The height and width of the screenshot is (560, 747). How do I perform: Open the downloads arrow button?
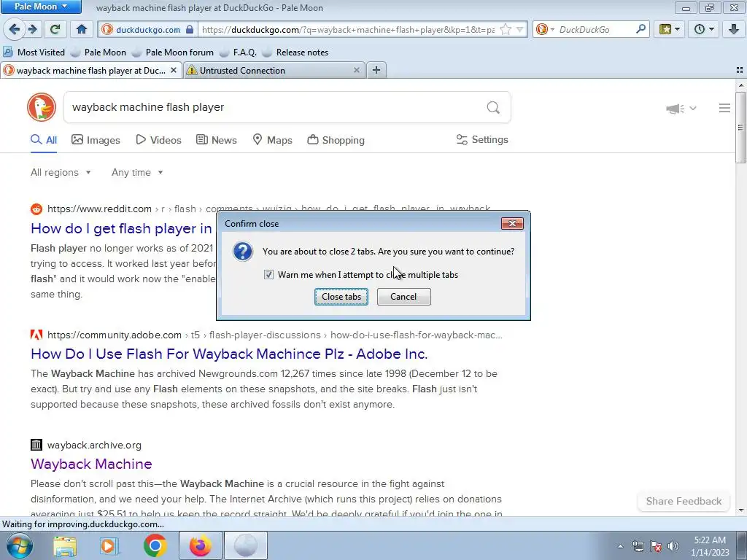click(x=734, y=29)
